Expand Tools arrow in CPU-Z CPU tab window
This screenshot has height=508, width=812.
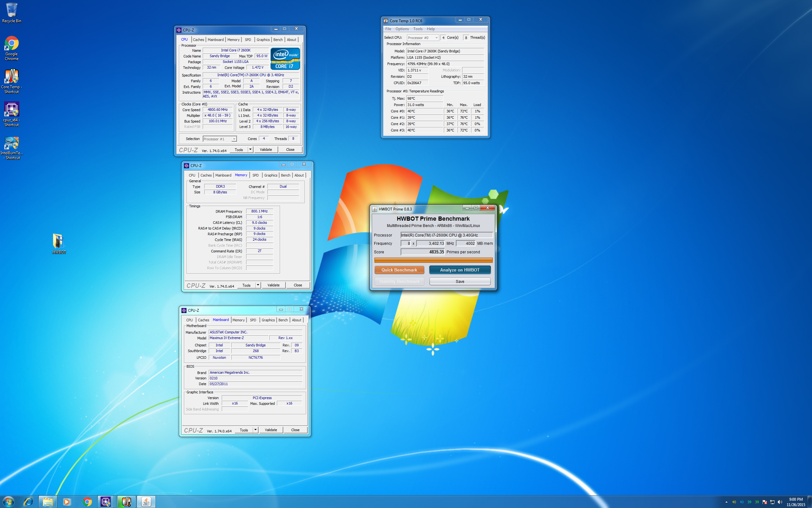(250, 150)
